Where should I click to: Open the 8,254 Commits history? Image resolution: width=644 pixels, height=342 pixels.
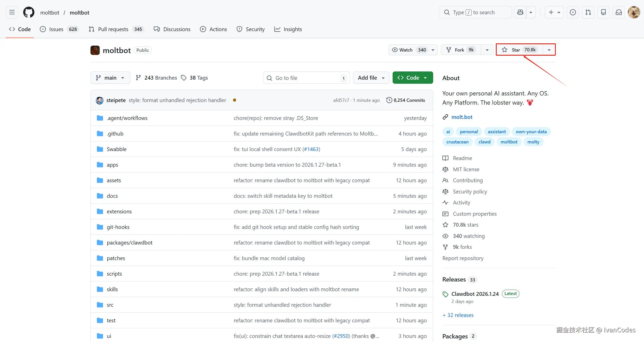406,100
